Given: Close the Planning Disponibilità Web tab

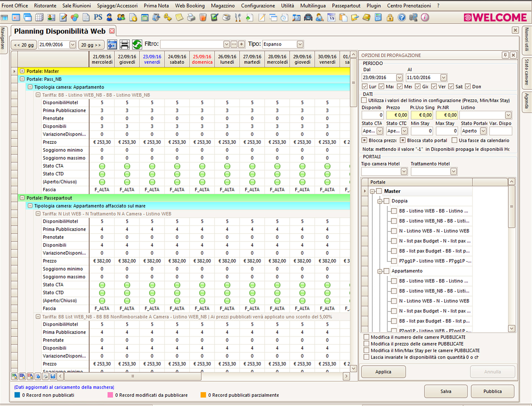Looking at the screenshot, I should click(x=112, y=31).
